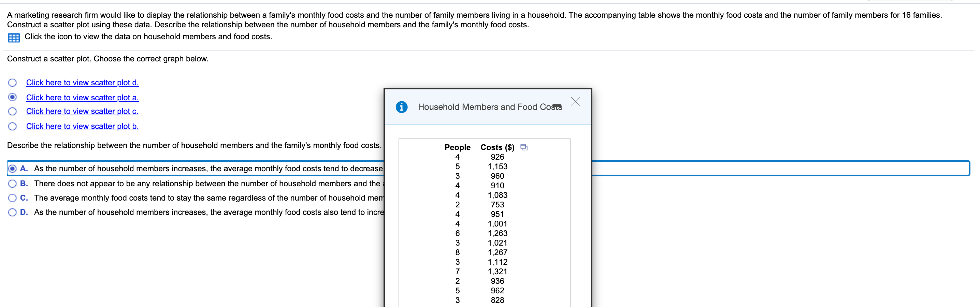Select radio for scatter plot a
980x307 pixels.
click(x=13, y=98)
